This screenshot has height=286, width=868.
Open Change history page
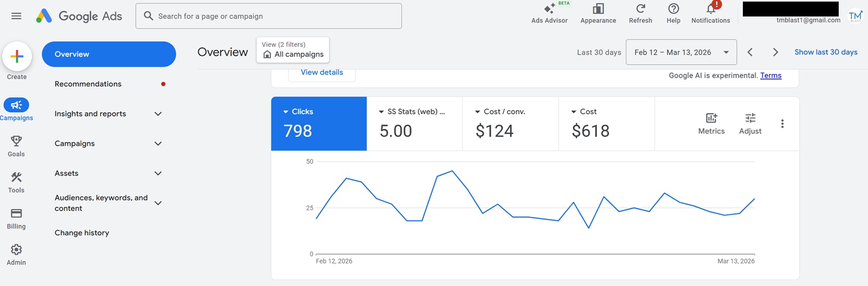tap(81, 233)
